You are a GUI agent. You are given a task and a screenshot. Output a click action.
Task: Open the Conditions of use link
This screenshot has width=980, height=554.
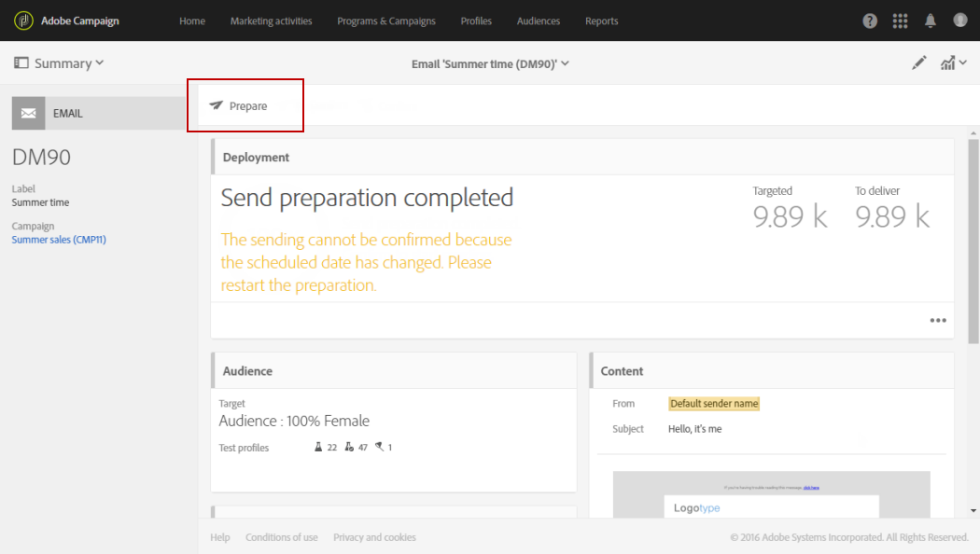[x=281, y=537]
